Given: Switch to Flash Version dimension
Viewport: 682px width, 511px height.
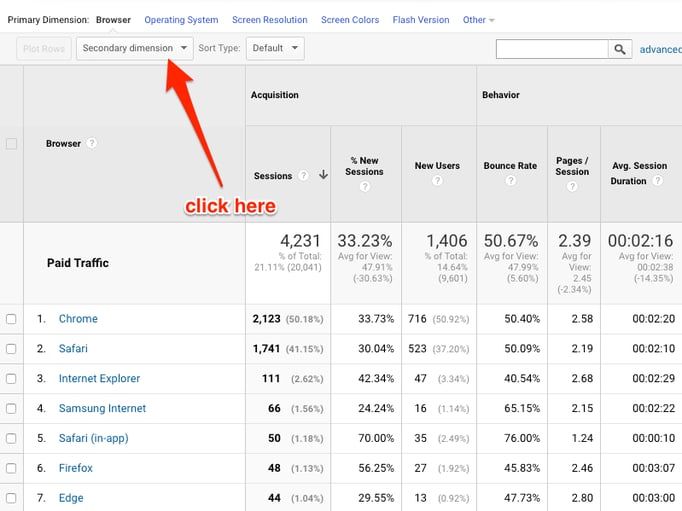Looking at the screenshot, I should point(421,20).
